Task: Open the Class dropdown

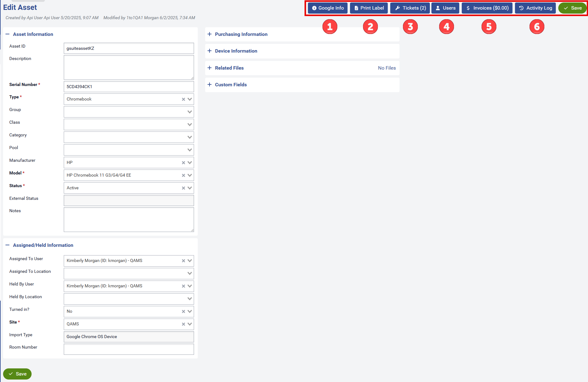Action: (190, 125)
